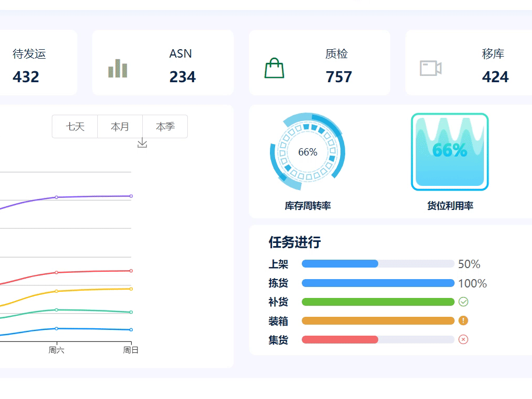Click the green shopping bag icon
Viewport: 532px width, 399px height.
pos(274,68)
